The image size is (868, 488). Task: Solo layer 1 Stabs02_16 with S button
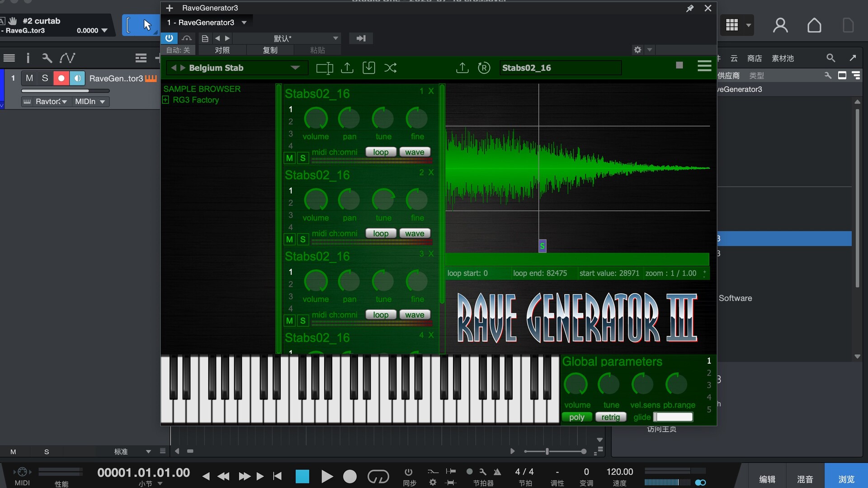click(x=303, y=158)
